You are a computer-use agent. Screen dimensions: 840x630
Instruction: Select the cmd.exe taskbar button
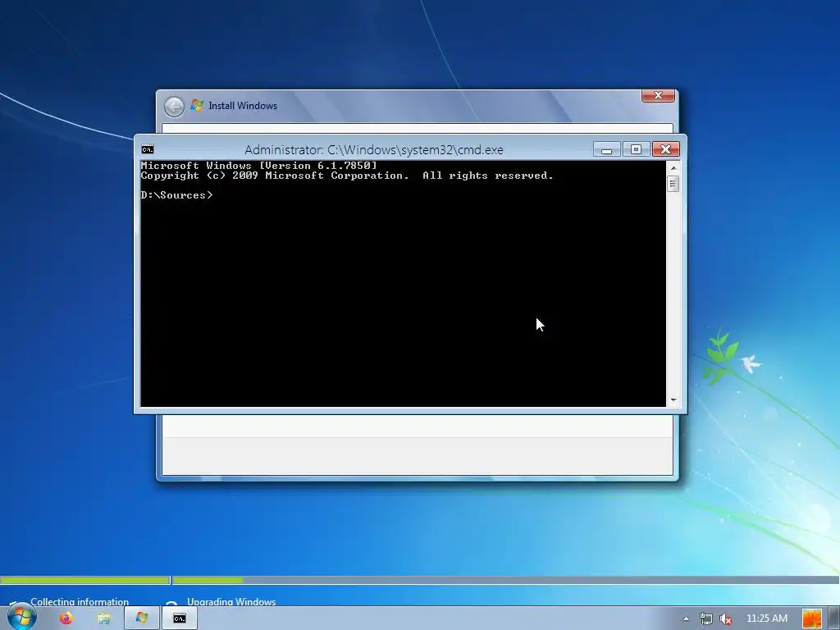[180, 619]
